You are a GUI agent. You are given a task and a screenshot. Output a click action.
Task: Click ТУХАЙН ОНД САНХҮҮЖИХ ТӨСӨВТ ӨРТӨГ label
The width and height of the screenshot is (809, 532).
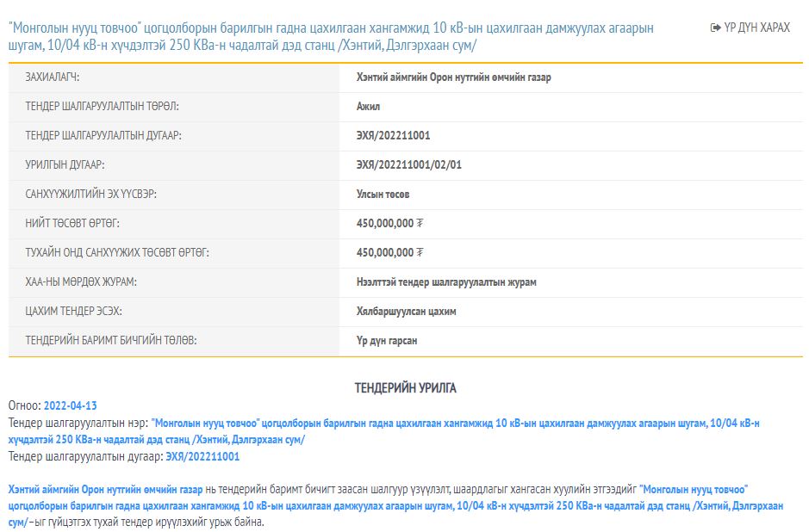pyautogui.click(x=117, y=252)
